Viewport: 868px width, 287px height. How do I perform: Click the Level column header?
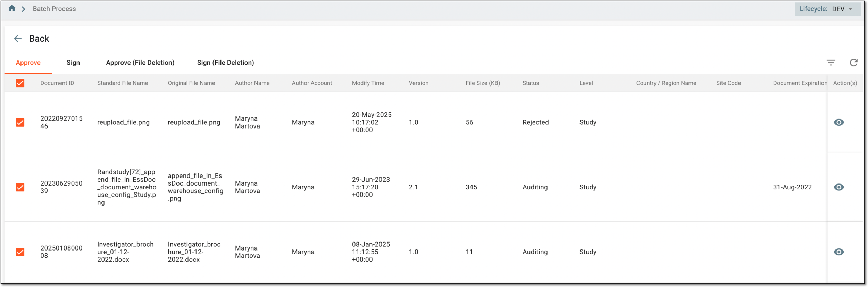[586, 83]
